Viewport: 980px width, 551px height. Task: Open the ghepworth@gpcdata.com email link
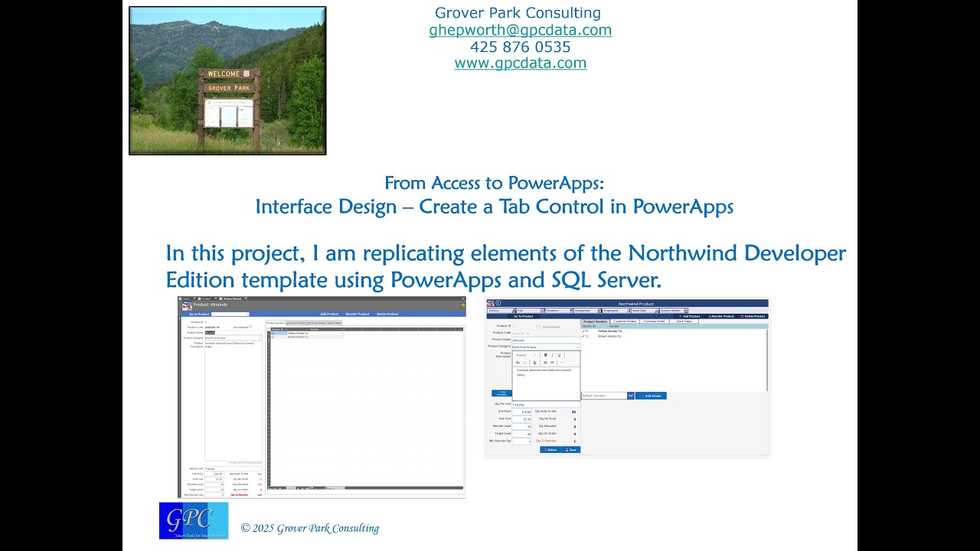click(x=521, y=30)
